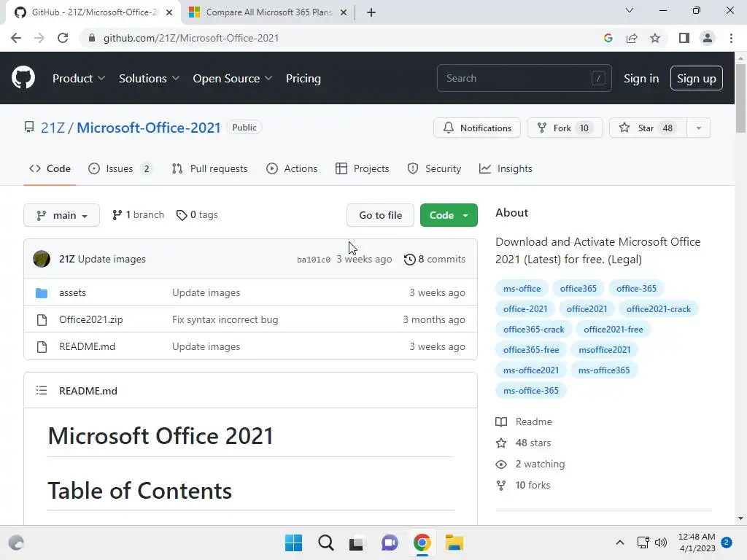Open Task View on taskbar
The width and height of the screenshot is (747, 560).
tap(356, 542)
